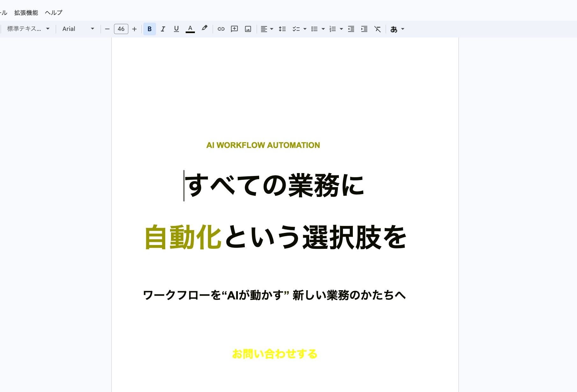Open the text color picker
This screenshot has height=392, width=577.
[190, 29]
